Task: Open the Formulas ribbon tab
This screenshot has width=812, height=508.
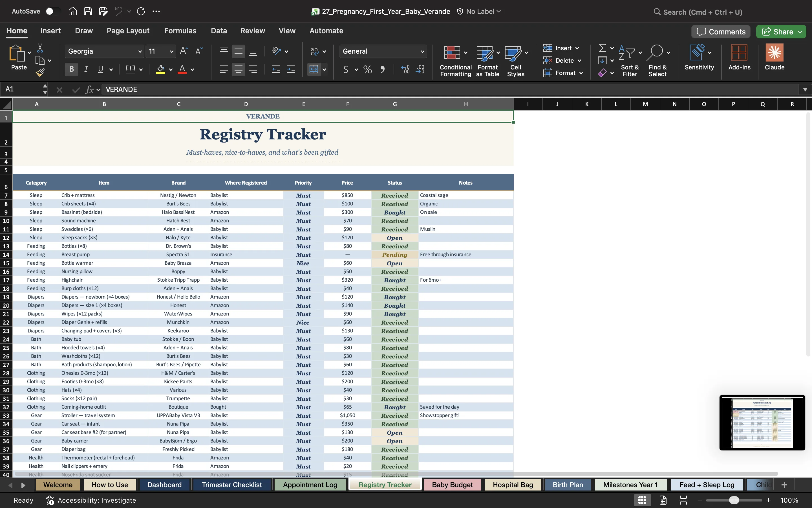Action: point(180,30)
